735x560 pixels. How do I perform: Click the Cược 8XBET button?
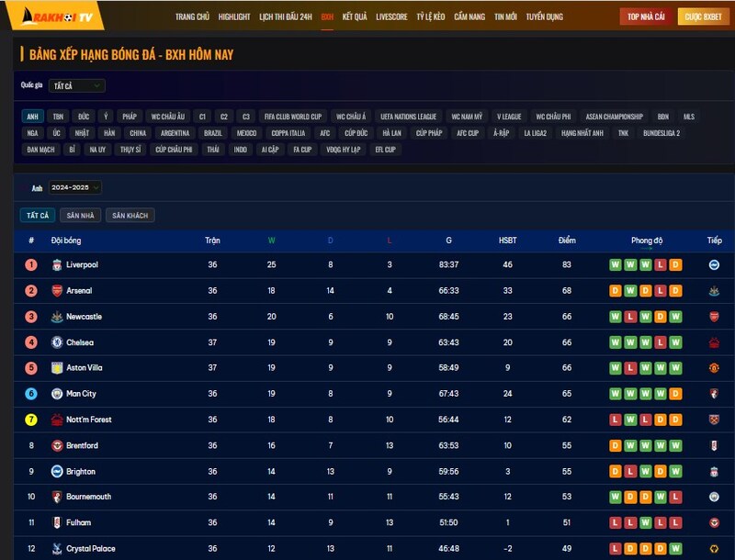704,17
